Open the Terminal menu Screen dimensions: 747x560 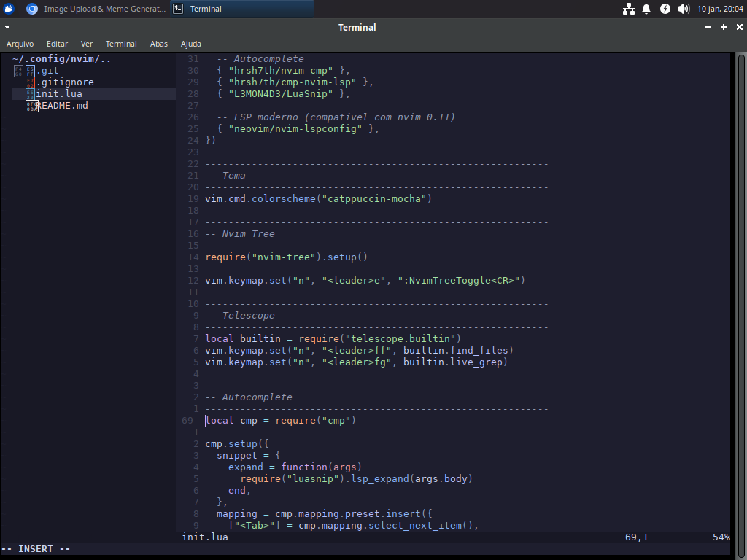pyautogui.click(x=121, y=44)
